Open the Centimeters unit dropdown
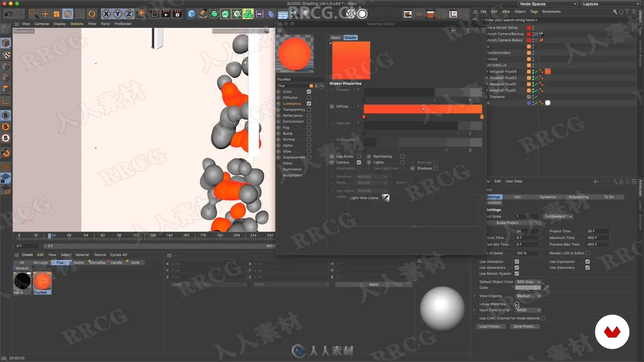 click(558, 217)
